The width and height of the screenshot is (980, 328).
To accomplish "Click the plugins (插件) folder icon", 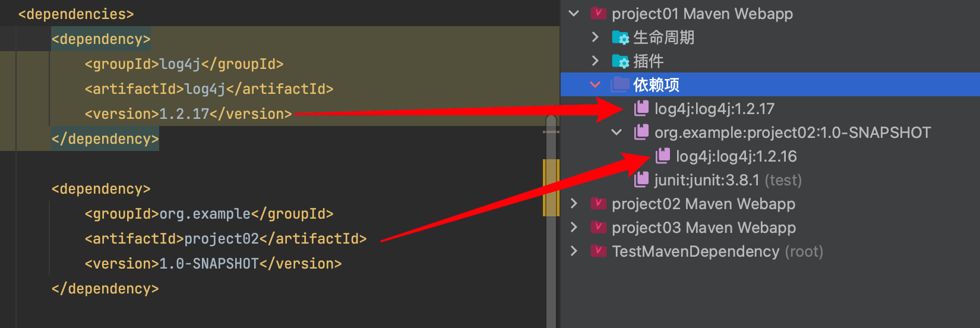I will click(620, 61).
